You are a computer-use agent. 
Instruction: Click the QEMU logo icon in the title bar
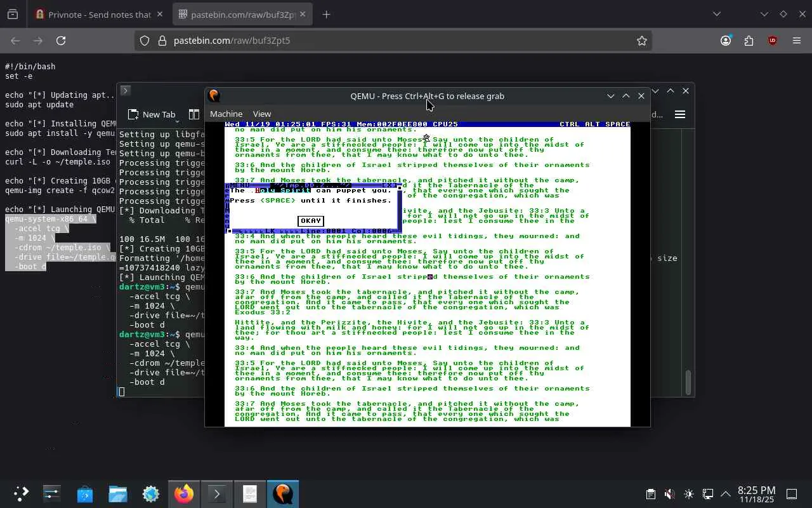tap(214, 96)
